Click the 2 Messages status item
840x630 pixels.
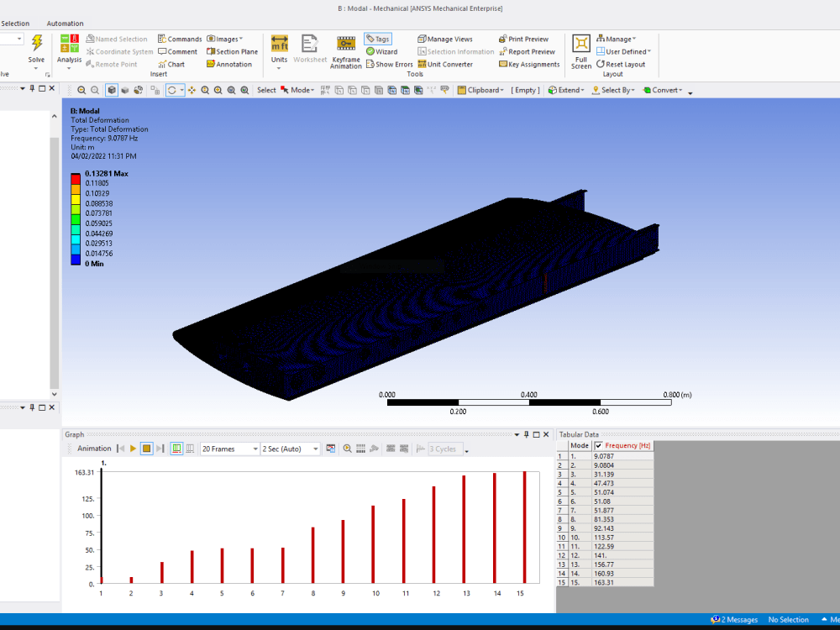[734, 620]
